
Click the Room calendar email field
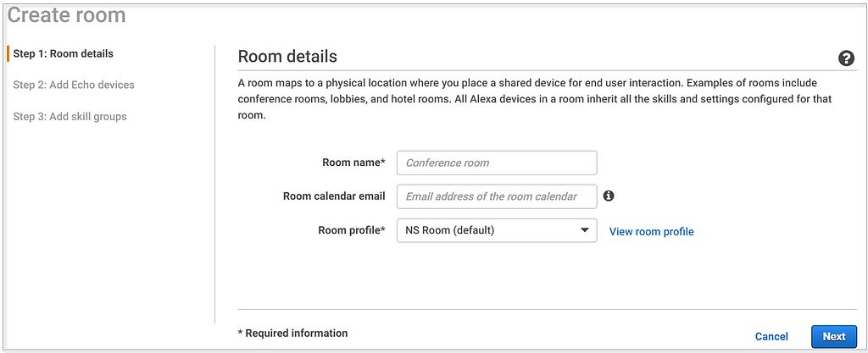[497, 196]
